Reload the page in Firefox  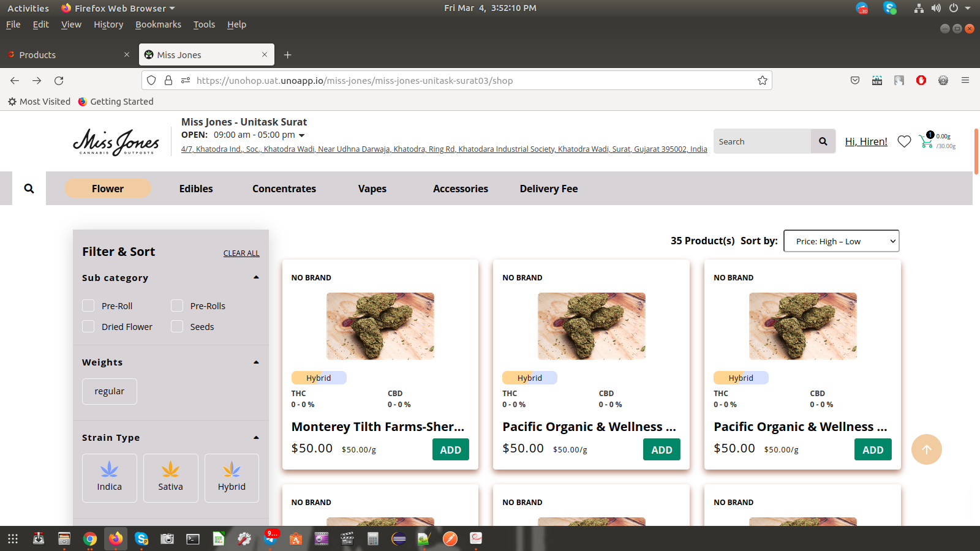tap(59, 81)
